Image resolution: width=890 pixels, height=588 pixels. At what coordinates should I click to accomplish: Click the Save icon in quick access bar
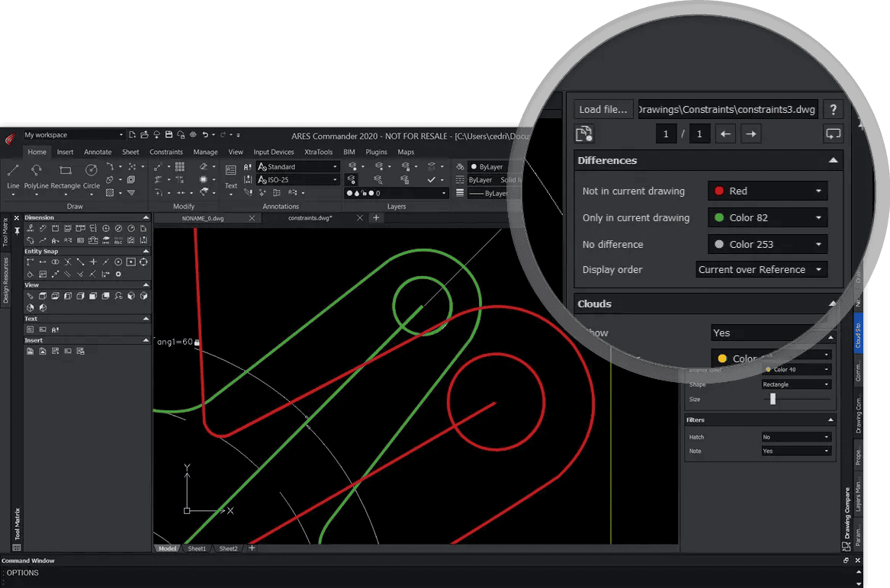[x=169, y=134]
